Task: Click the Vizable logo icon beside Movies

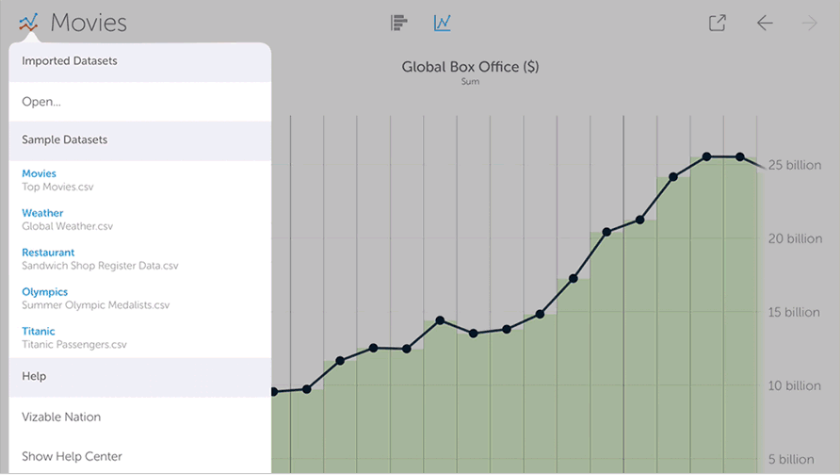Action: pos(28,22)
